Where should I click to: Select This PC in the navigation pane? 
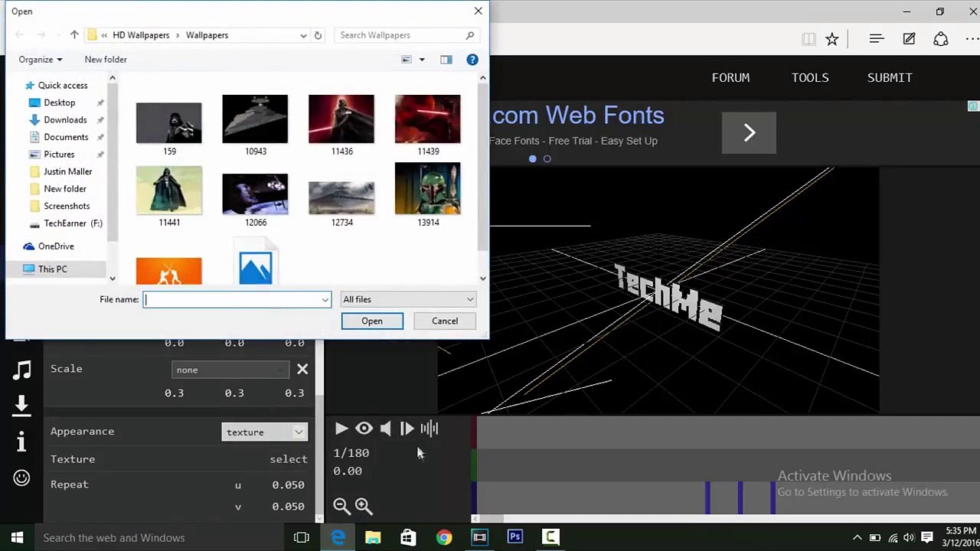click(52, 269)
